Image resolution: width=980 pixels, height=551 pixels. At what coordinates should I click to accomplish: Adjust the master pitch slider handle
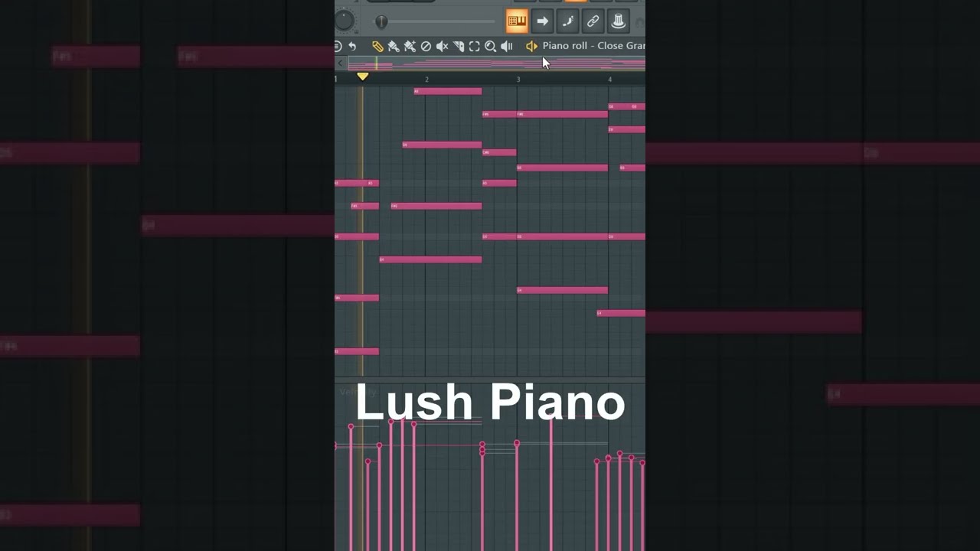pos(381,21)
